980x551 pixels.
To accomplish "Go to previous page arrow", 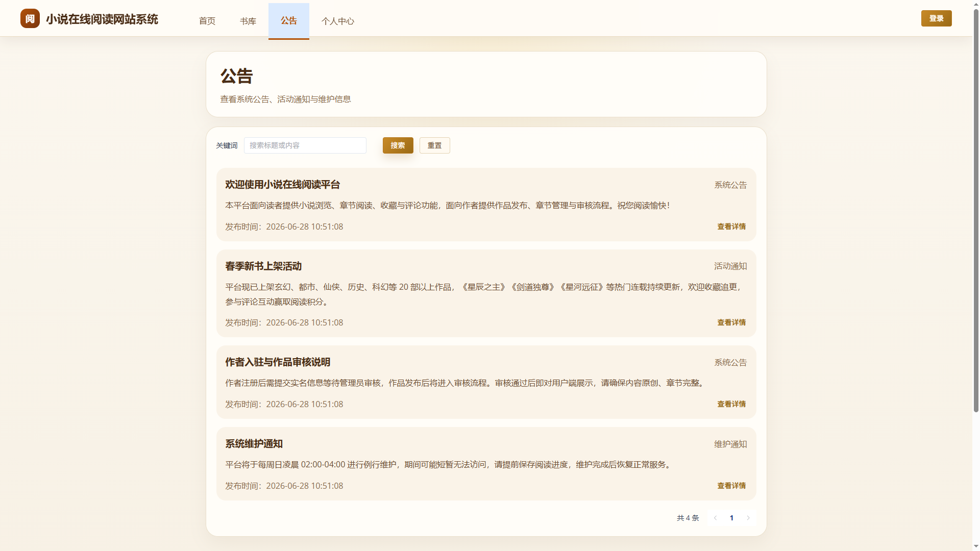I will pos(715,518).
